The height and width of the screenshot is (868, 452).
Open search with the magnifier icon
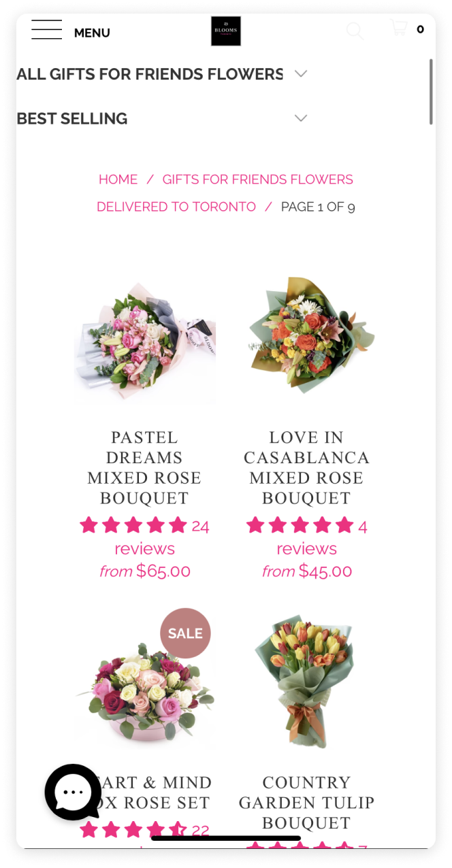click(x=355, y=31)
